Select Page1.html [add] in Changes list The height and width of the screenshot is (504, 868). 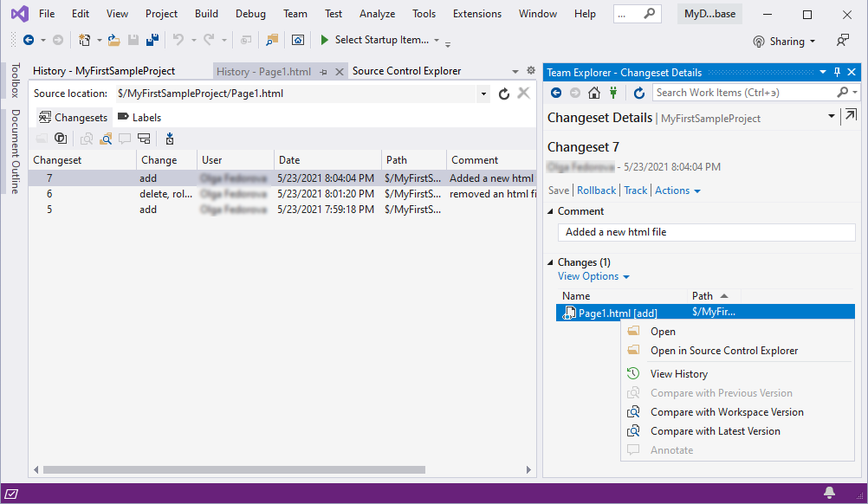[x=705, y=313]
